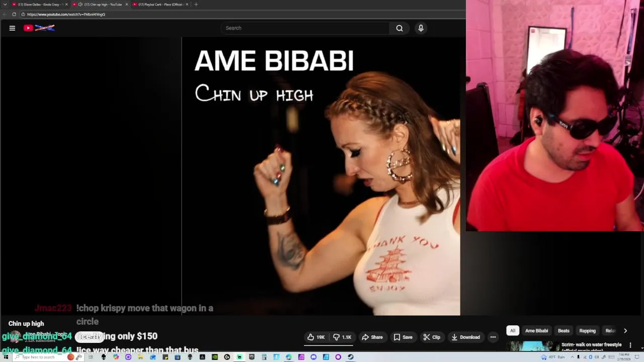Click the Chin up high video title
Screen dimensions: 644x362
(x=26, y=324)
